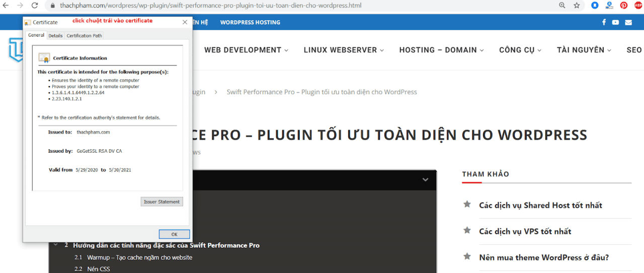Collapse the table of contents chevron

425,180
